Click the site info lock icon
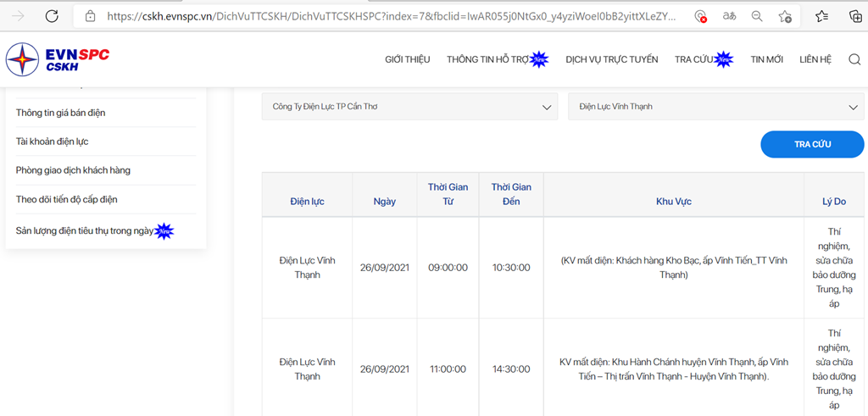The width and height of the screenshot is (868, 416). click(90, 17)
